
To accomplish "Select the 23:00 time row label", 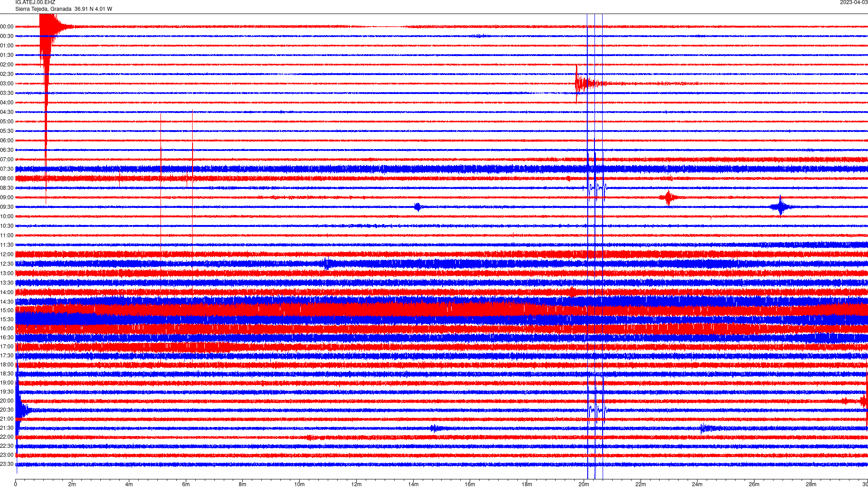I will pyautogui.click(x=7, y=455).
